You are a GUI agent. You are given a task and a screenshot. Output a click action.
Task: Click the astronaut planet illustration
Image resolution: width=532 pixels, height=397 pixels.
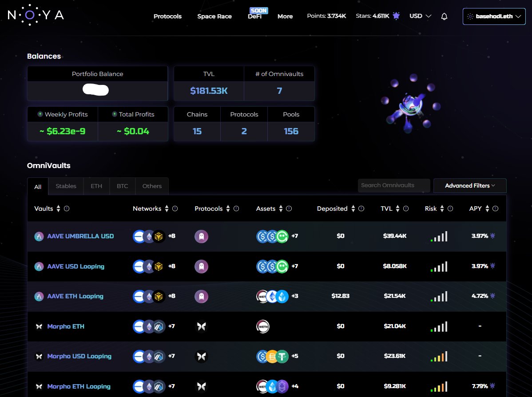point(410,103)
